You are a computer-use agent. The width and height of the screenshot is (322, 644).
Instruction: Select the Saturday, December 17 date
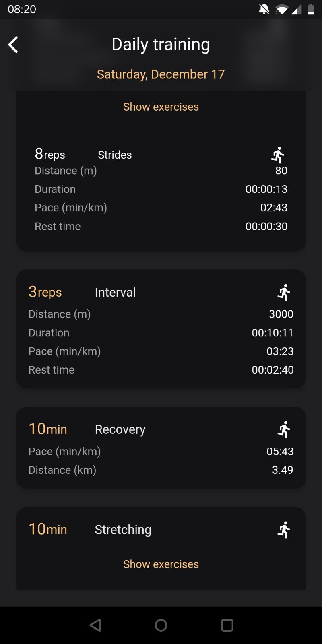pyautogui.click(x=161, y=74)
